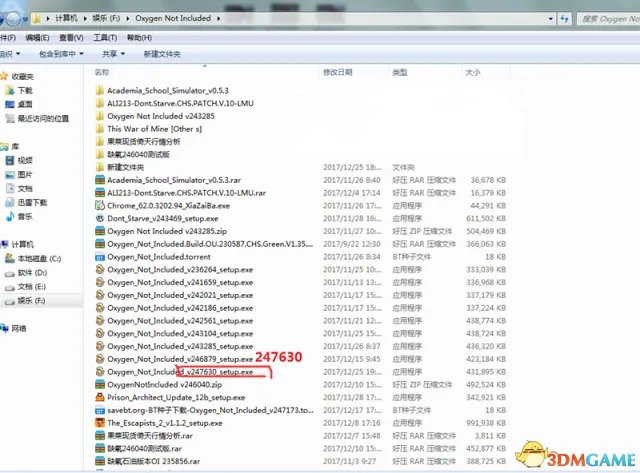640x473 pixels.
Task: Open the 编辑(E) menu
Action: [37, 38]
